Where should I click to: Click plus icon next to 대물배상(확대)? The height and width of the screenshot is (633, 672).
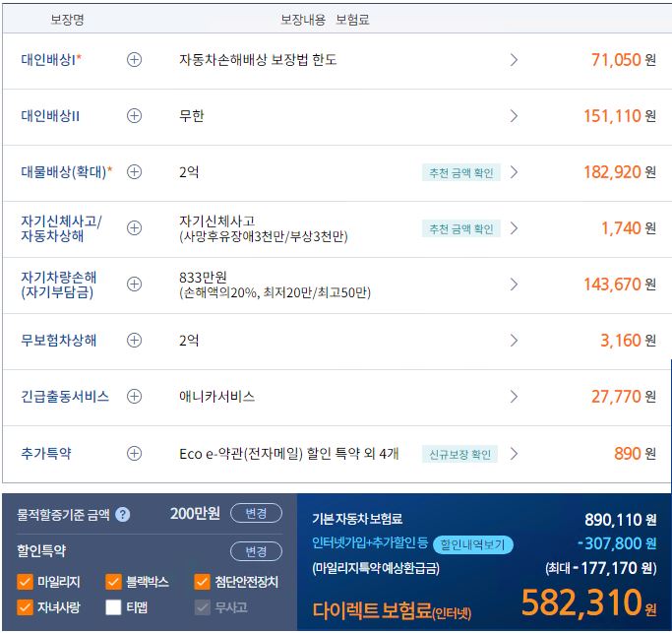point(134,172)
